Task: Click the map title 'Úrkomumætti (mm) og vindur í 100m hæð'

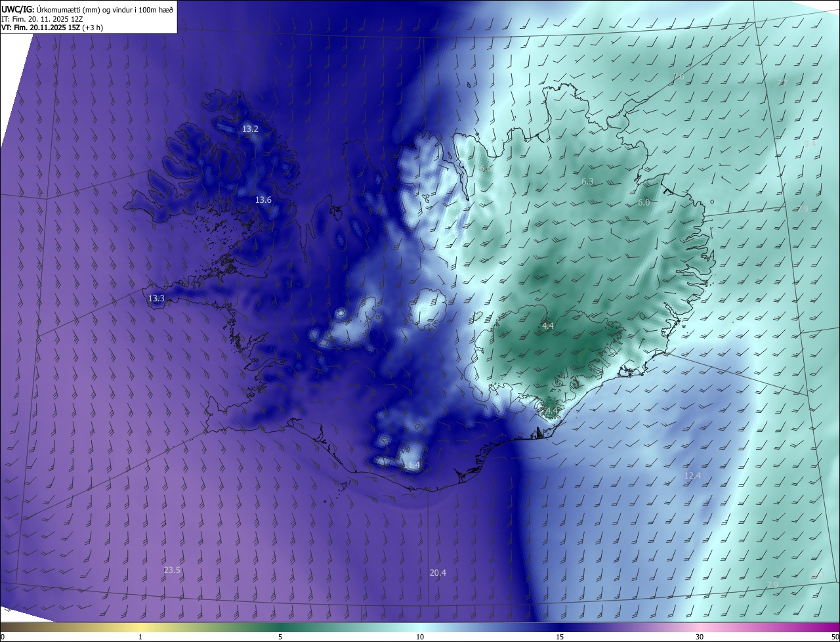Action: click(104, 9)
